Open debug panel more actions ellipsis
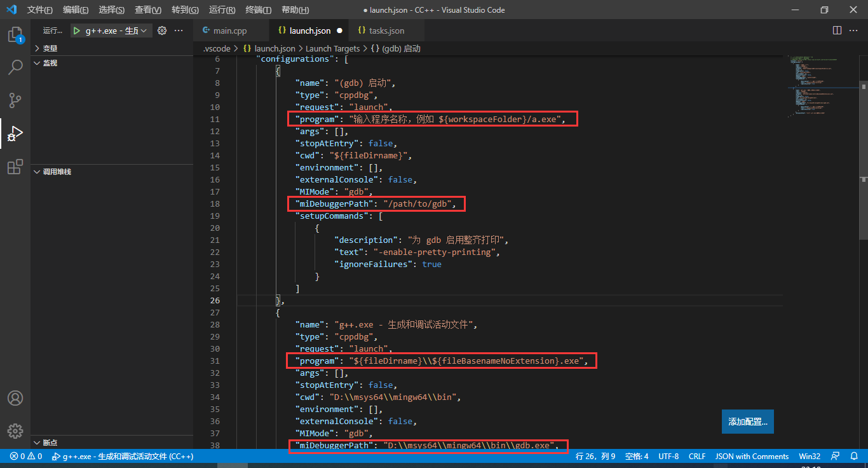The image size is (868, 468). tap(179, 31)
